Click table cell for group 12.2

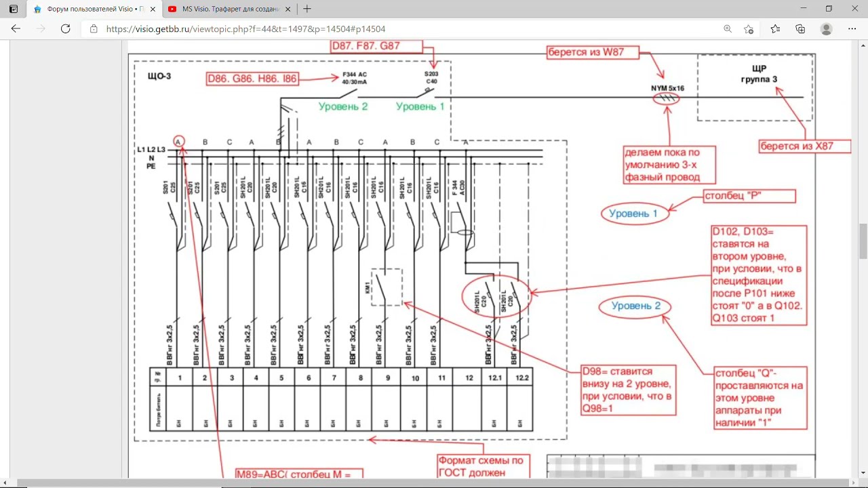[520, 378]
